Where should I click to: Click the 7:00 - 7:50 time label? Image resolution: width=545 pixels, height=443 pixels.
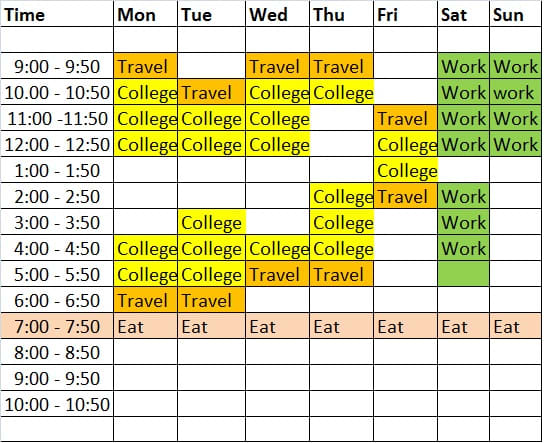pos(57,326)
